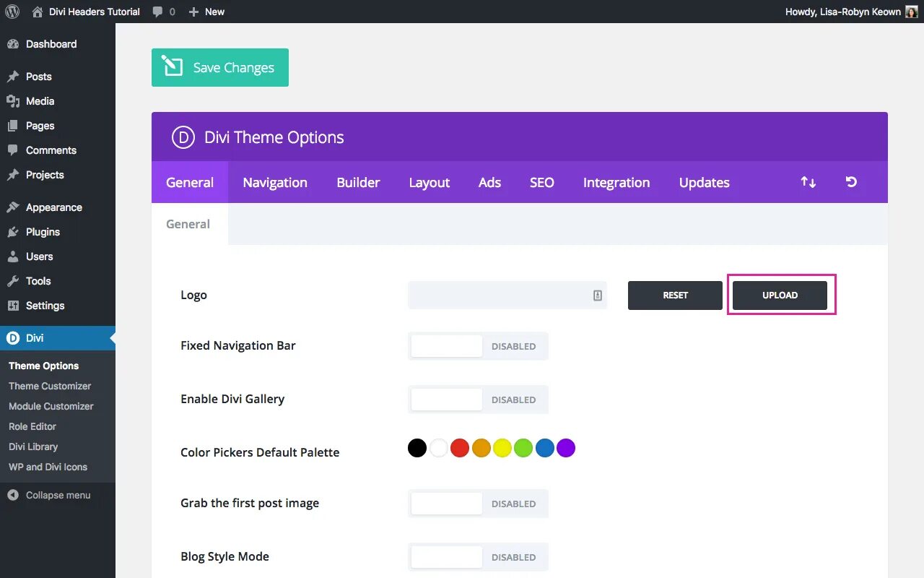Open the Updates tab
Image resolution: width=924 pixels, height=578 pixels.
[705, 182]
